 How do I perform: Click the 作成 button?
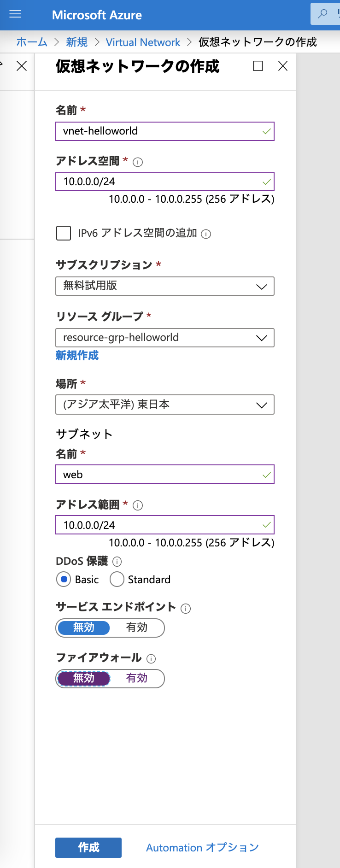point(88,848)
